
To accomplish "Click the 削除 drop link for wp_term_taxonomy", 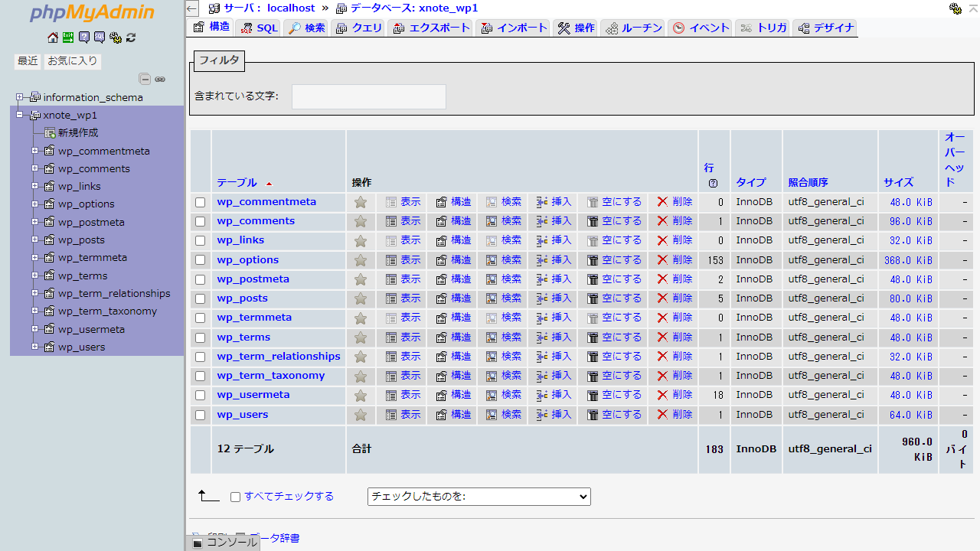I will 675,376.
